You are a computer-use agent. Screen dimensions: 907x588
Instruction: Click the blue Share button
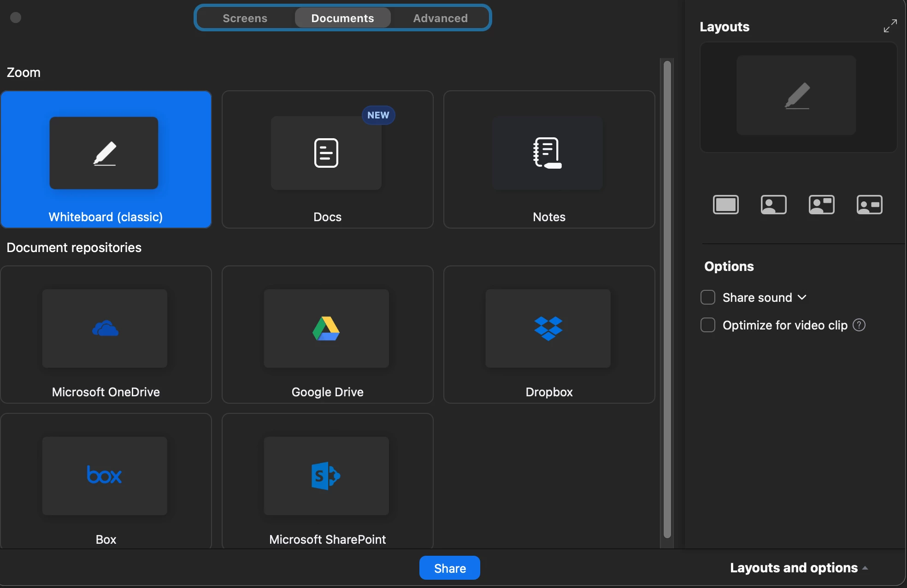pos(449,568)
